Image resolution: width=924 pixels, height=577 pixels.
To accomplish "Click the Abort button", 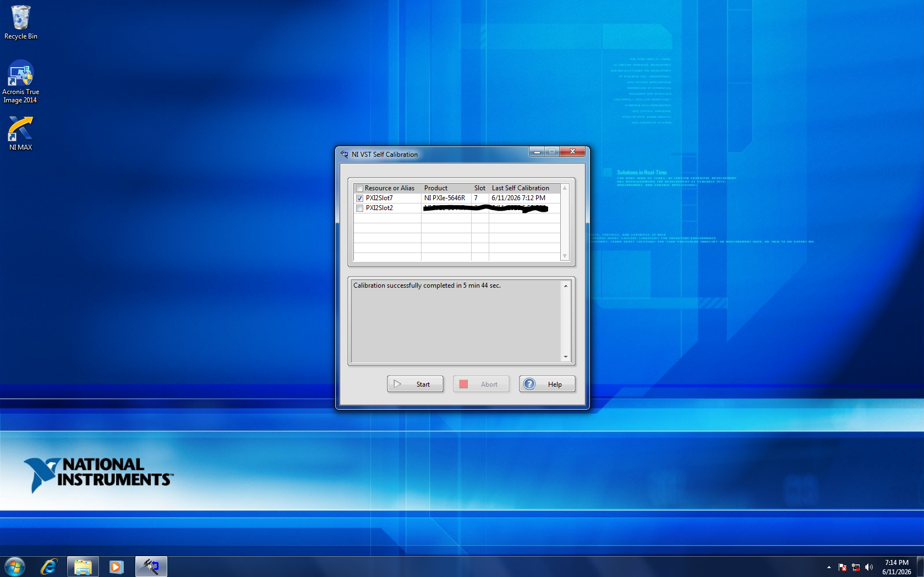I will pos(481,384).
